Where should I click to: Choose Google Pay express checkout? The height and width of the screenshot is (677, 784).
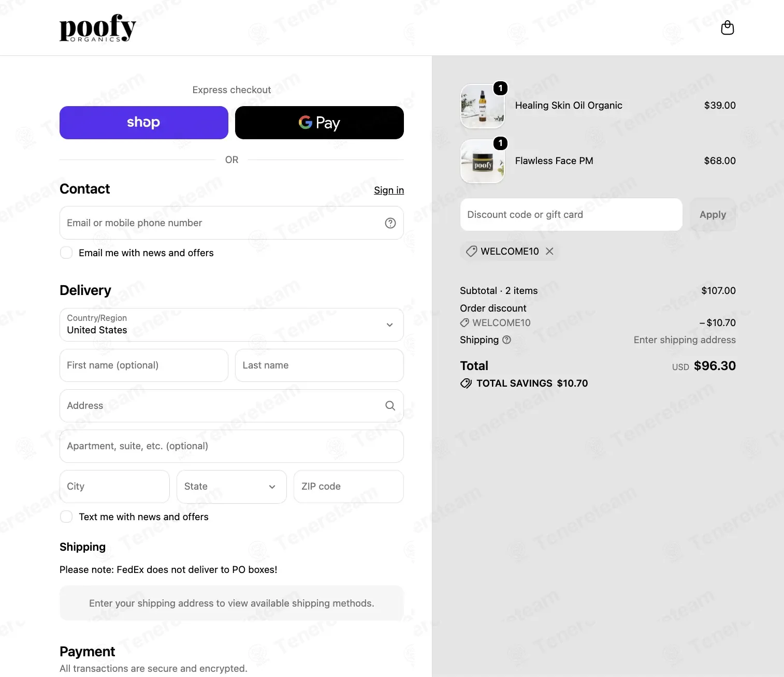[x=320, y=123]
